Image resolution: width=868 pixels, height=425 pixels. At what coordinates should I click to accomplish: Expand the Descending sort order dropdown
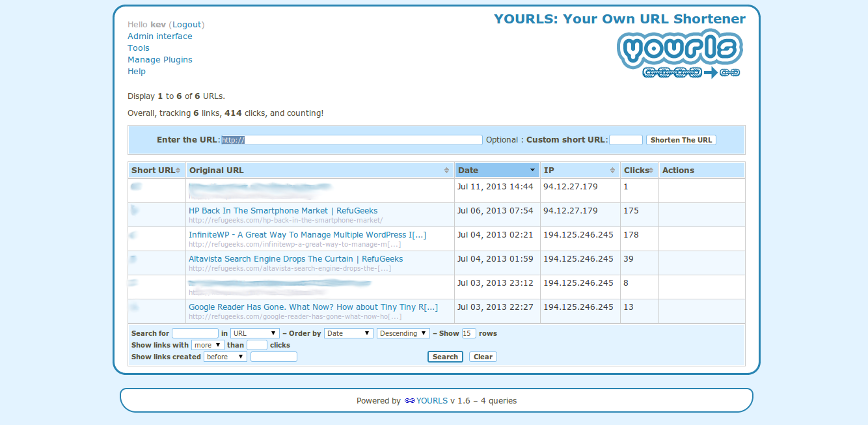point(403,333)
